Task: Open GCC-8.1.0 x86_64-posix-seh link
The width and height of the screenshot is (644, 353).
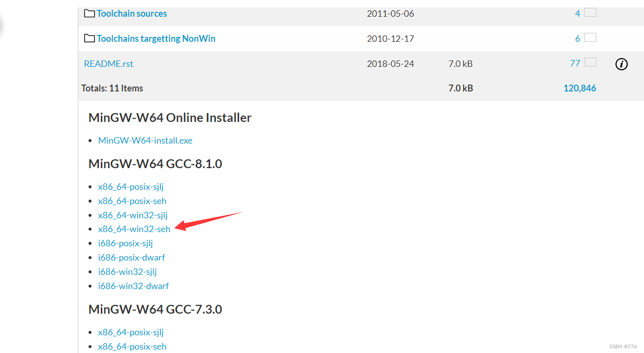Action: click(x=132, y=201)
